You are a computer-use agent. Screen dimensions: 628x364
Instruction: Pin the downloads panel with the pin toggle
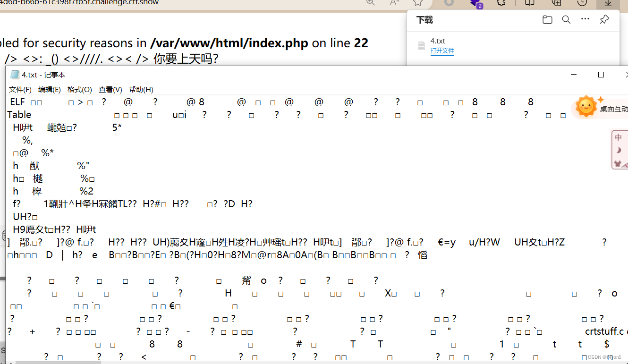604,19
